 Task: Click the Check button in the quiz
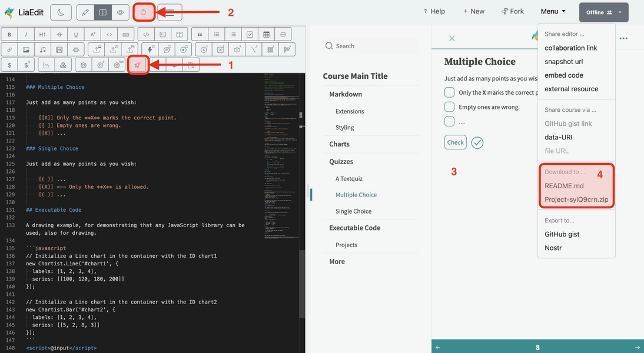[x=454, y=142]
